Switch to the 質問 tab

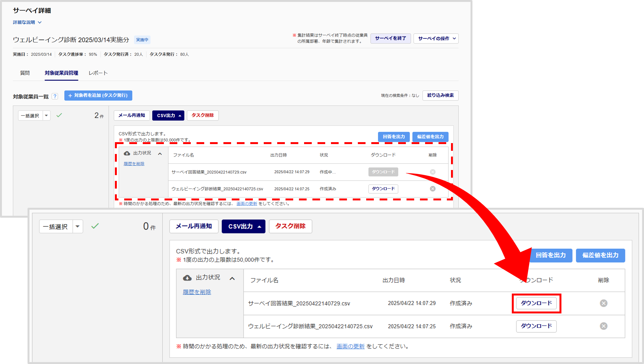pos(25,73)
